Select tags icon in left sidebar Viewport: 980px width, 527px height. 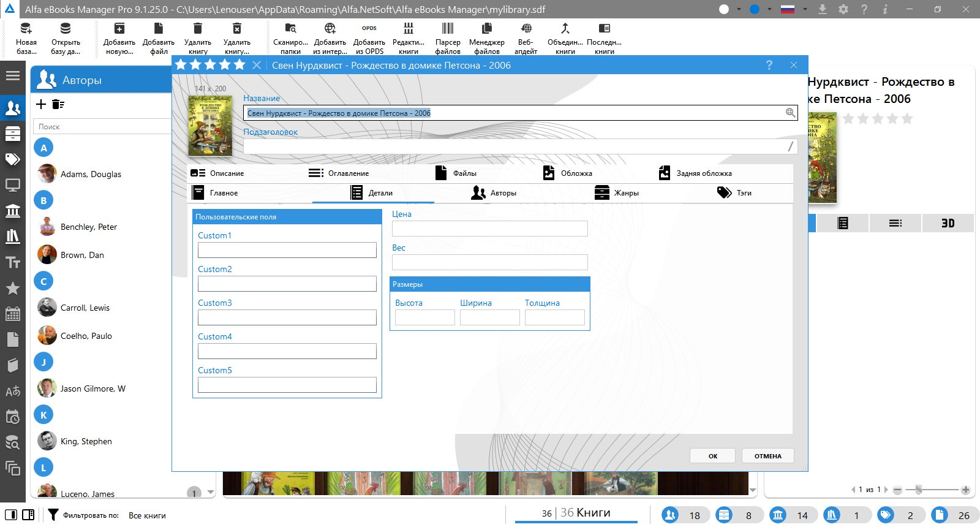click(x=13, y=159)
